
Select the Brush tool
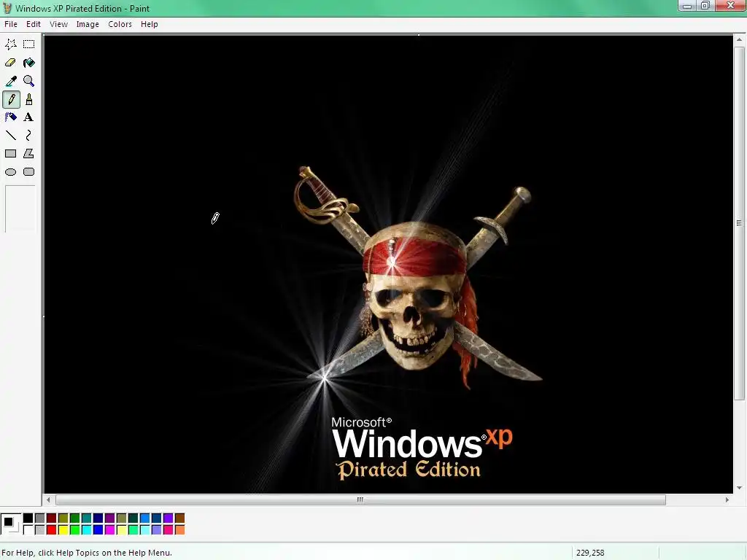29,99
